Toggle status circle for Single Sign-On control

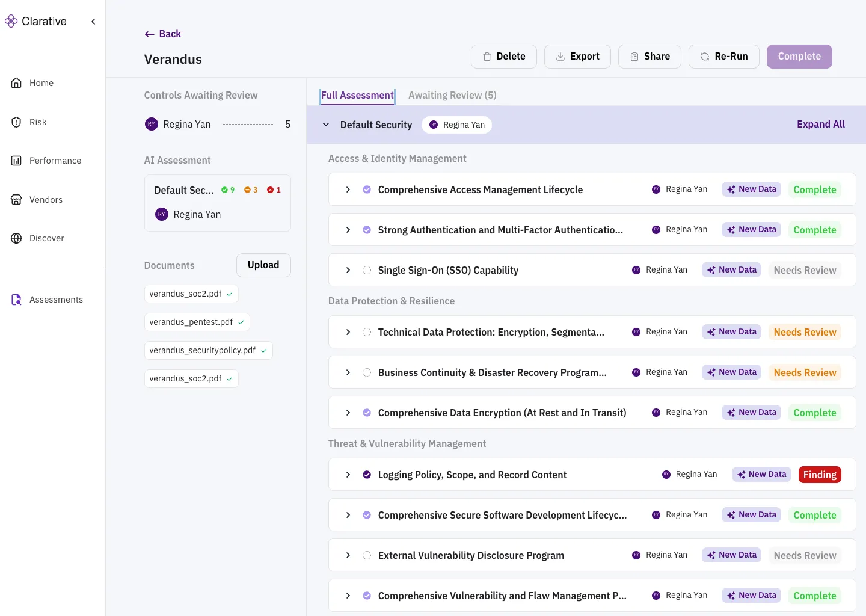[x=367, y=270]
